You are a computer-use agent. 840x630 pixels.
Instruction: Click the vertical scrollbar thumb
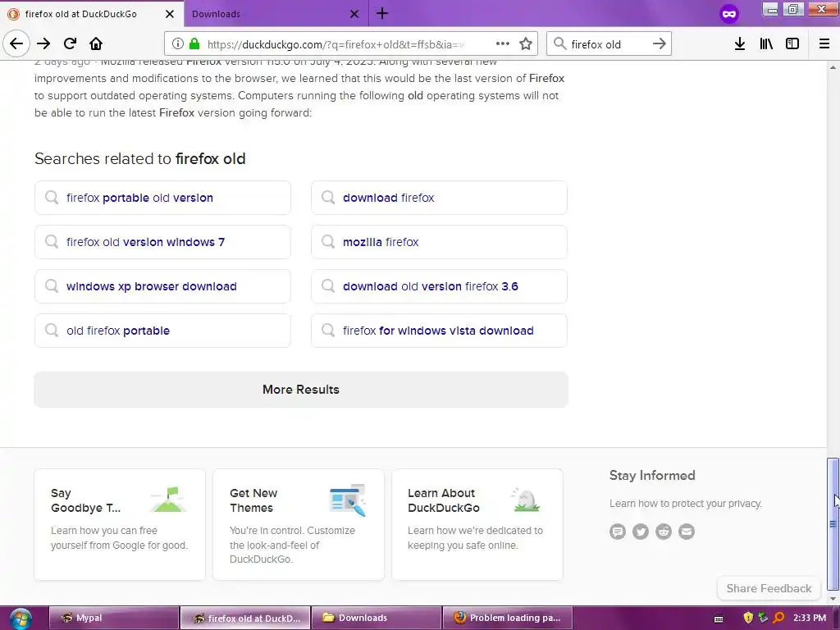pos(833,523)
